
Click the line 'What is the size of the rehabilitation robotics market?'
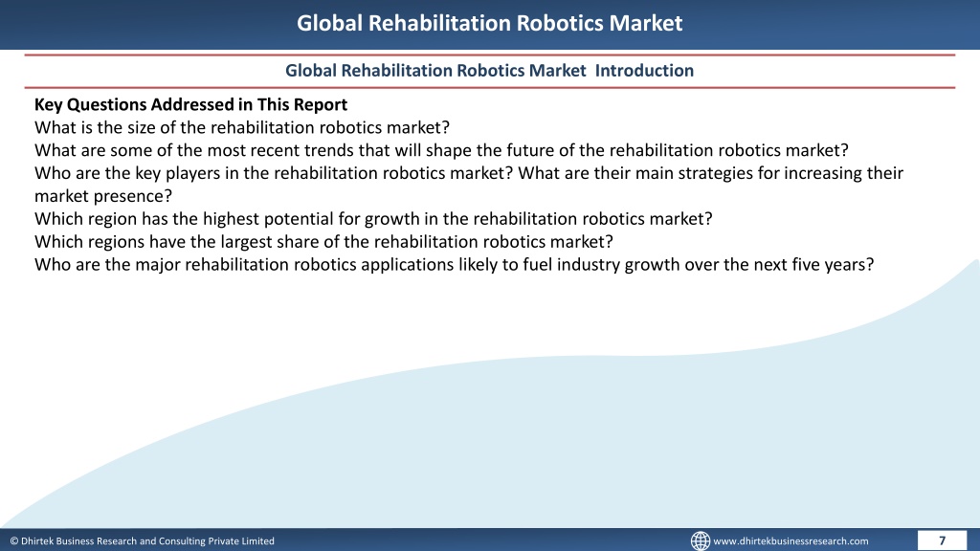pyautogui.click(x=242, y=127)
